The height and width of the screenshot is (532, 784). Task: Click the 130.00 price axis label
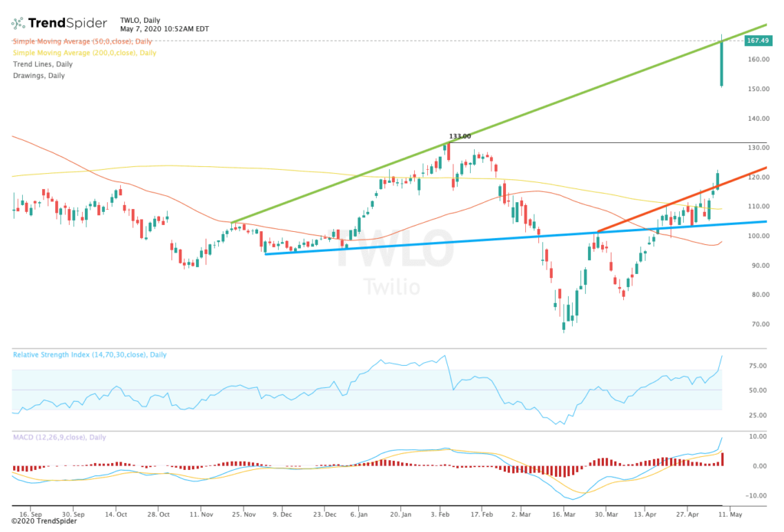point(759,148)
